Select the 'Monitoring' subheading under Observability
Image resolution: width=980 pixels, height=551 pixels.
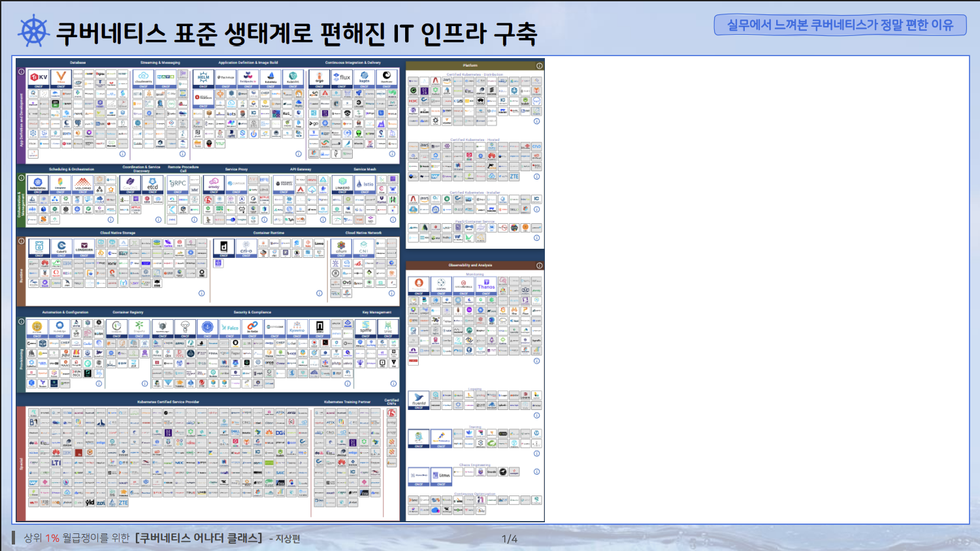point(475,274)
